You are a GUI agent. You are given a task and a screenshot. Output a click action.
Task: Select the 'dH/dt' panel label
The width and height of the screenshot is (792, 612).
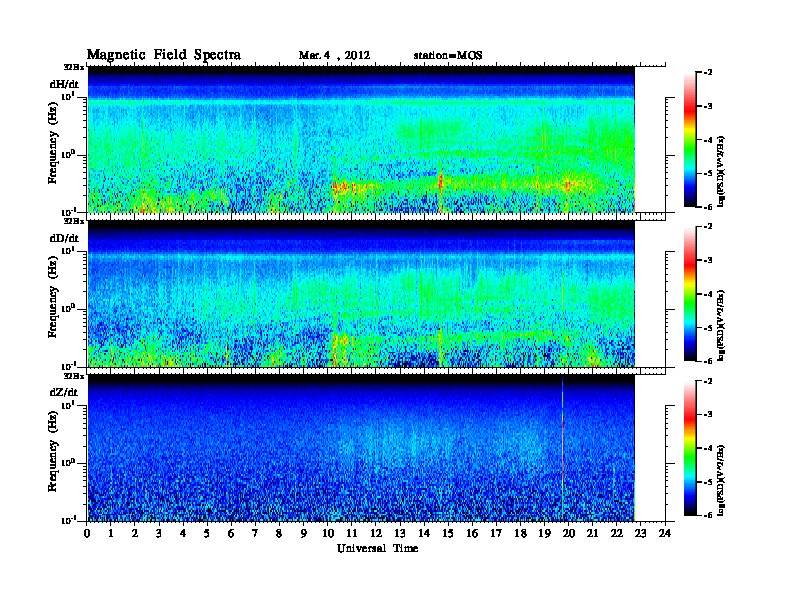click(64, 84)
